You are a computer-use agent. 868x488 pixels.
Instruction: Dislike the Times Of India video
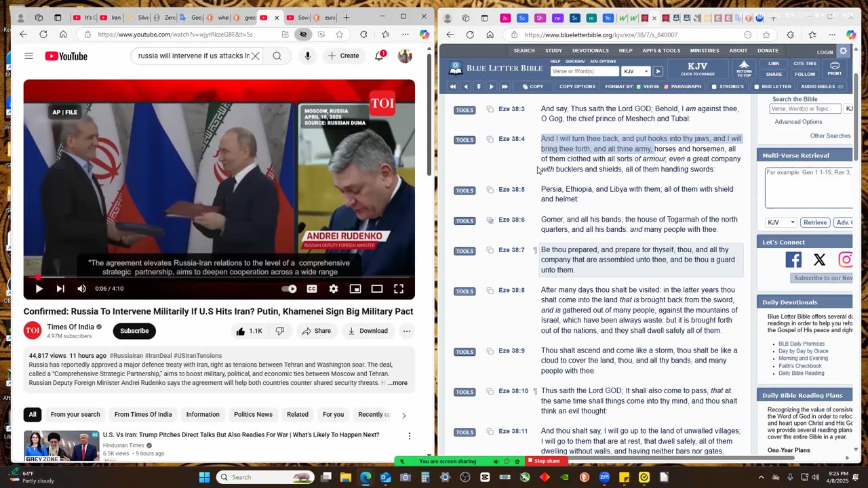(x=279, y=331)
